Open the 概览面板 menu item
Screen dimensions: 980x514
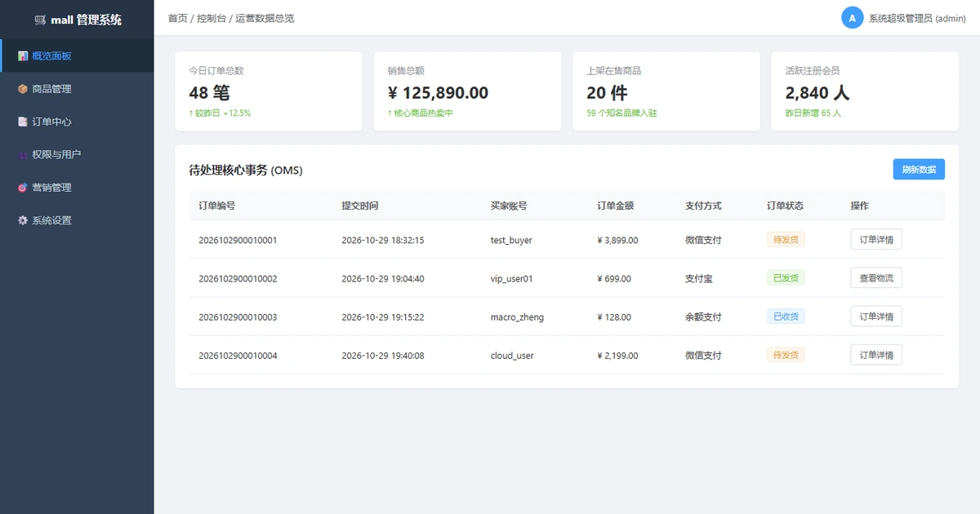77,56
